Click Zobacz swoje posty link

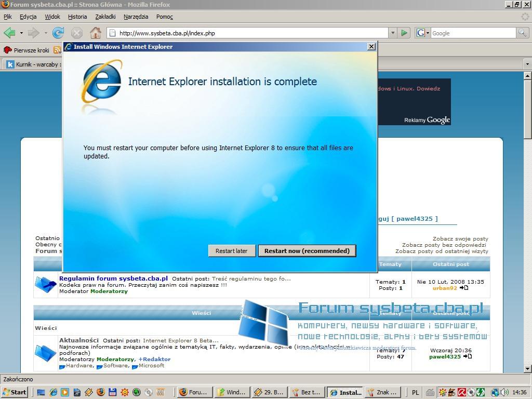460,238
